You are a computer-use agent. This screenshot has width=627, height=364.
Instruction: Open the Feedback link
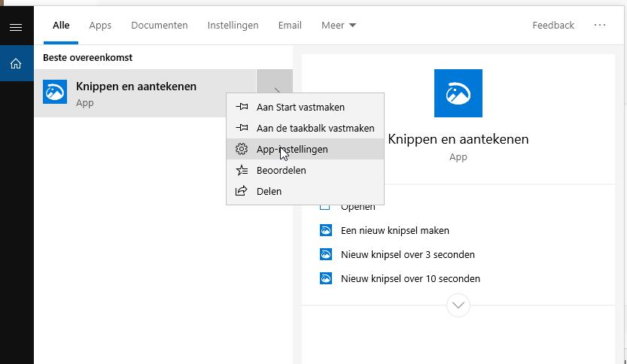coord(553,25)
